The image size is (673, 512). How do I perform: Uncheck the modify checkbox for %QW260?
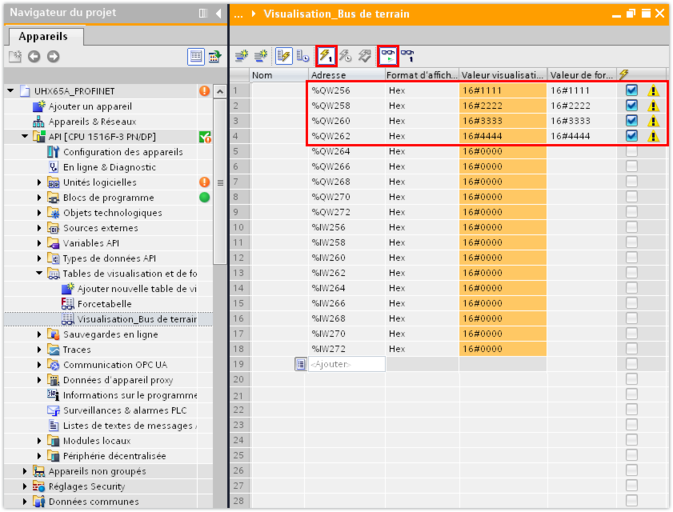click(x=631, y=120)
